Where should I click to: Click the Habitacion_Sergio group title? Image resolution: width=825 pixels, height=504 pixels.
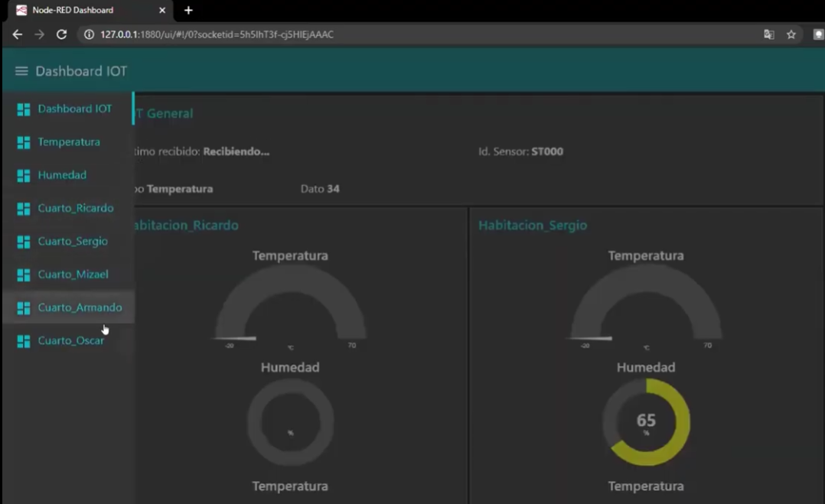coord(533,226)
